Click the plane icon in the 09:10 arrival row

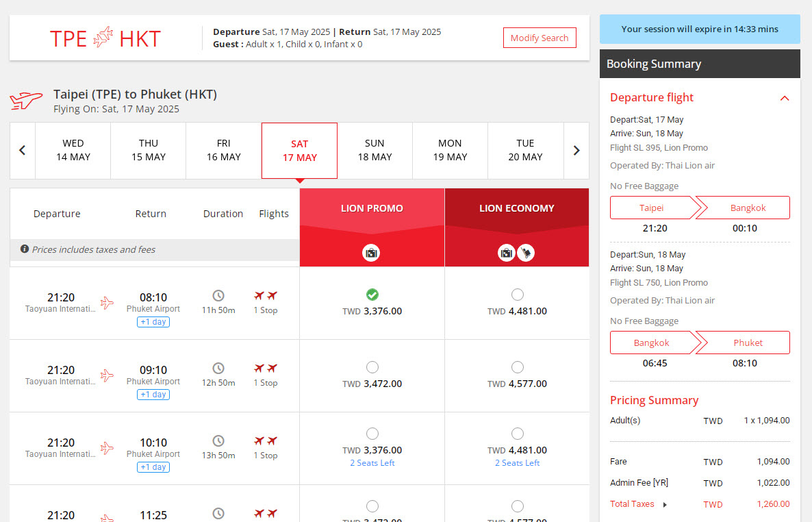click(x=107, y=375)
